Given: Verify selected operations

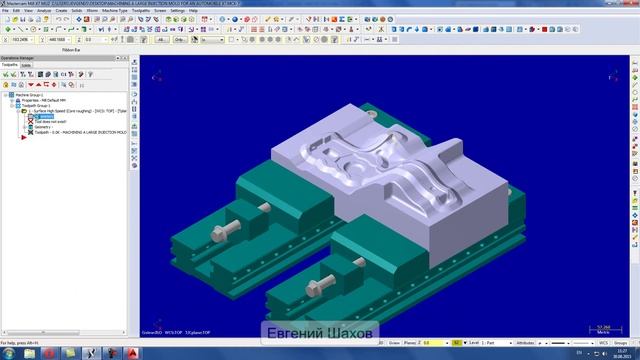Looking at the screenshot, I should point(48,75).
